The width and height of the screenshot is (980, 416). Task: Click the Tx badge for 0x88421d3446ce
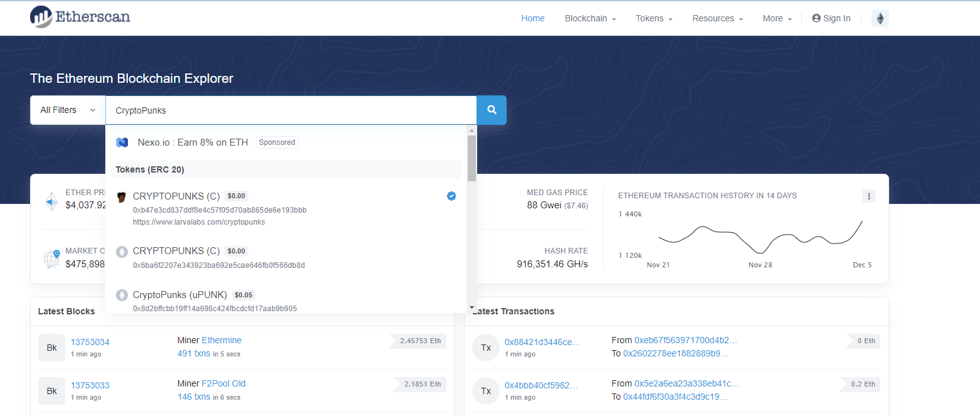[x=485, y=348]
